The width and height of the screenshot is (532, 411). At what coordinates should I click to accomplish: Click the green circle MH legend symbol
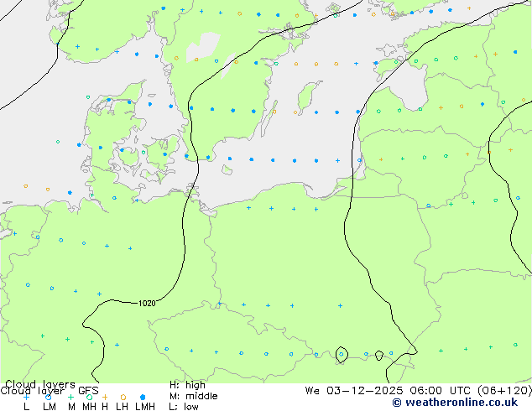89,397
